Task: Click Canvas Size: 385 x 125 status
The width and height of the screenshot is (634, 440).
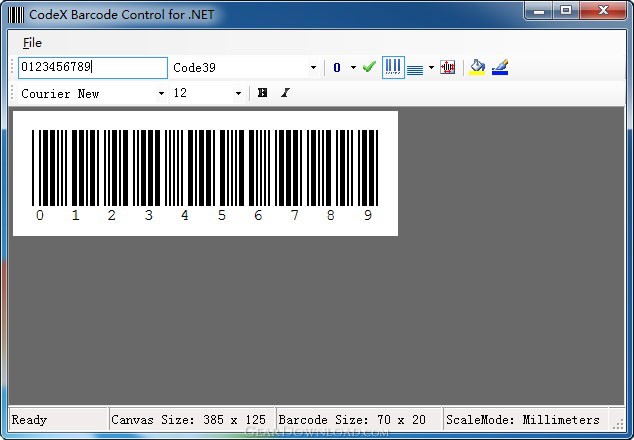Action: [x=188, y=420]
